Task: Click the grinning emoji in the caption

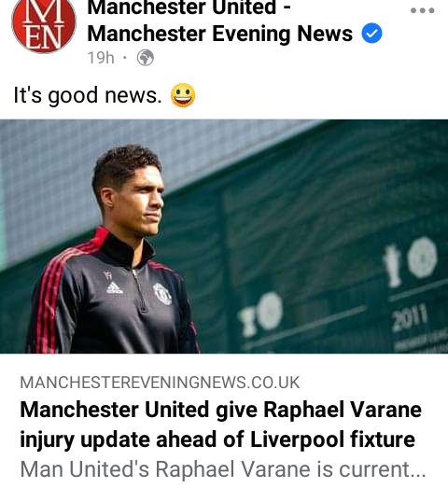Action: coord(183,95)
